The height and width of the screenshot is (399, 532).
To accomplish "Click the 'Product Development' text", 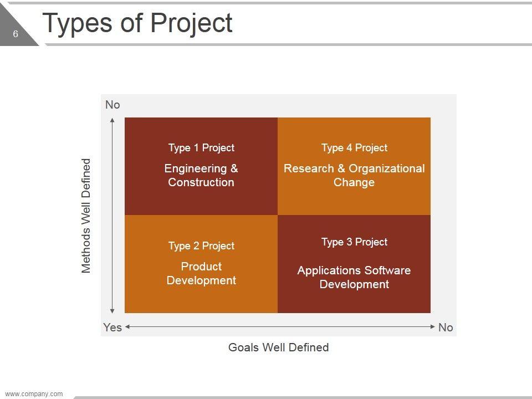I will click(x=201, y=273).
